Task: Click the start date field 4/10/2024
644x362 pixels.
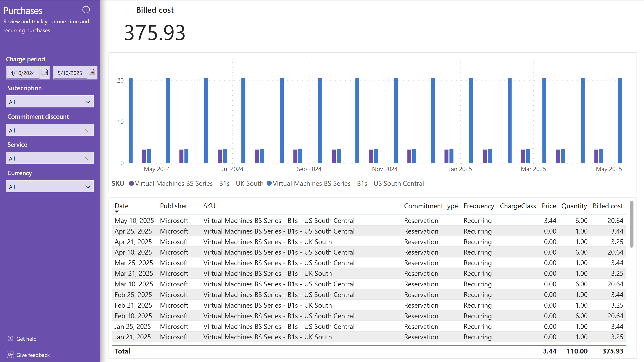Action: (23, 73)
